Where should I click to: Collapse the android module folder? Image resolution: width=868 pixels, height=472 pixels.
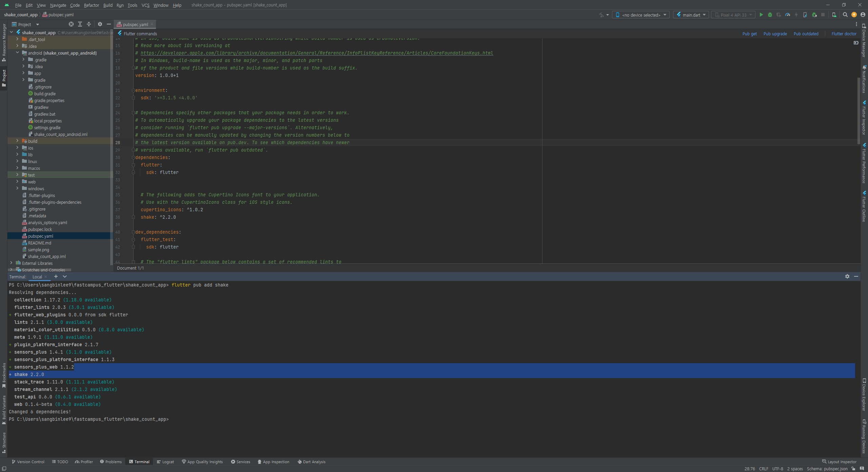[x=18, y=53]
